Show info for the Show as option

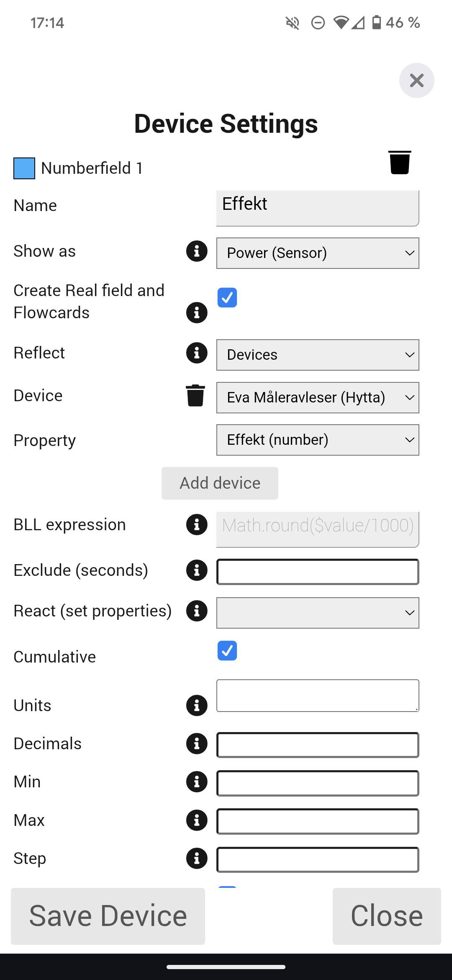point(197,251)
